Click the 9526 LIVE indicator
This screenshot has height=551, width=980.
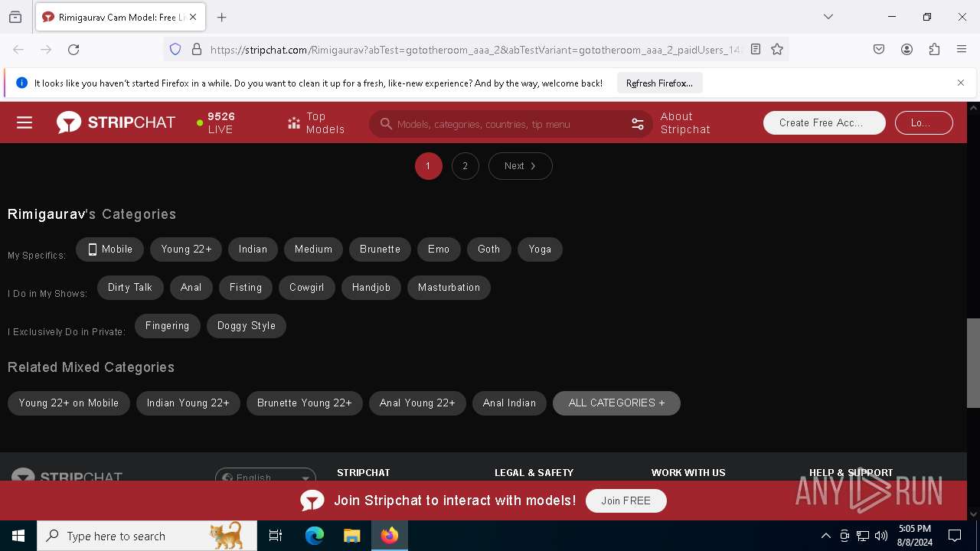point(217,122)
